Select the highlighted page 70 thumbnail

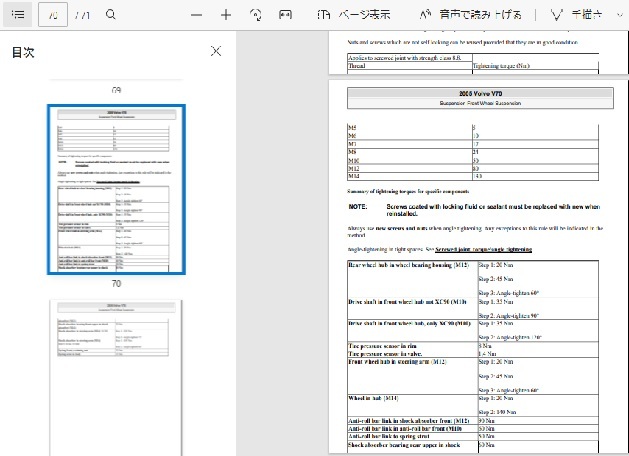[x=116, y=189]
